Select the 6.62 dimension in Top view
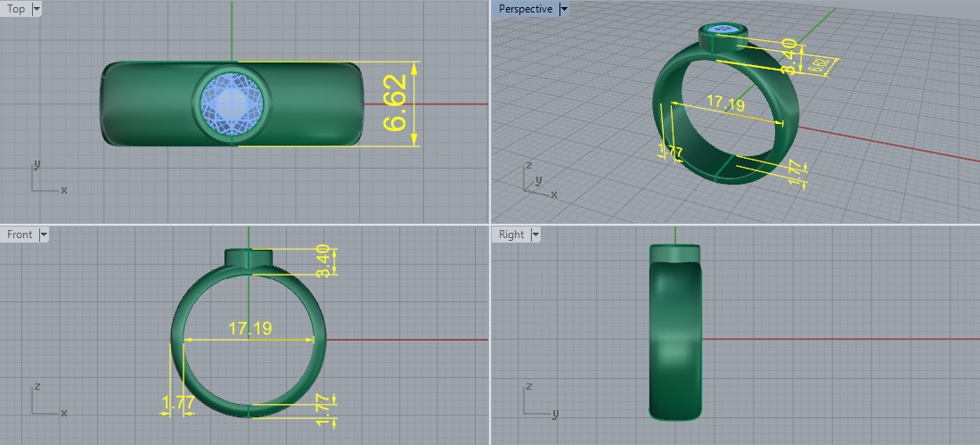The width and height of the screenshot is (980, 445). point(395,103)
